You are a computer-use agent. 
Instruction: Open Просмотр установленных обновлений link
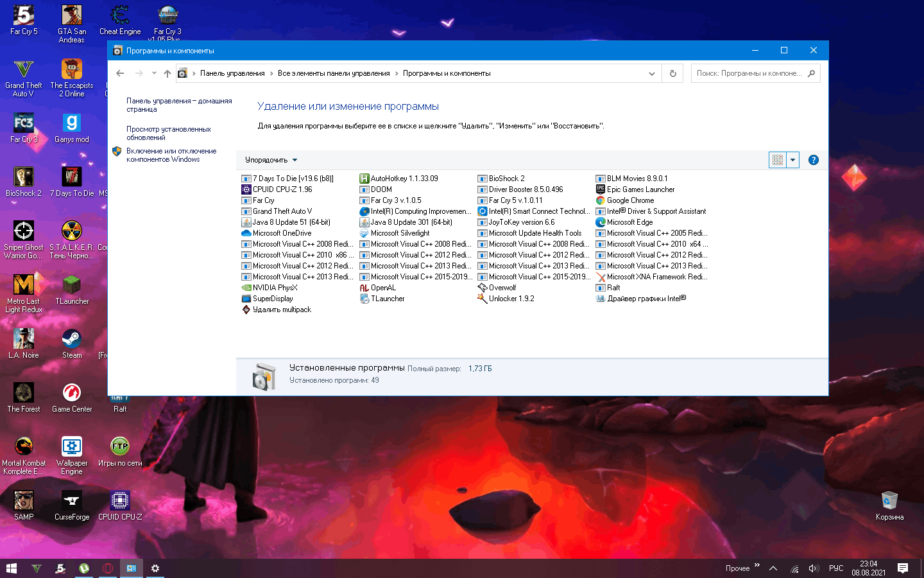[168, 134]
